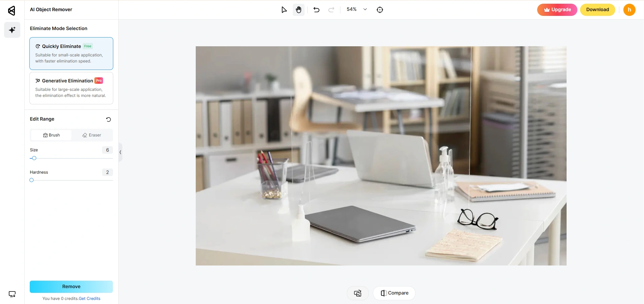Click the screen feedback icon at bottom left
644x304 pixels.
(x=12, y=294)
